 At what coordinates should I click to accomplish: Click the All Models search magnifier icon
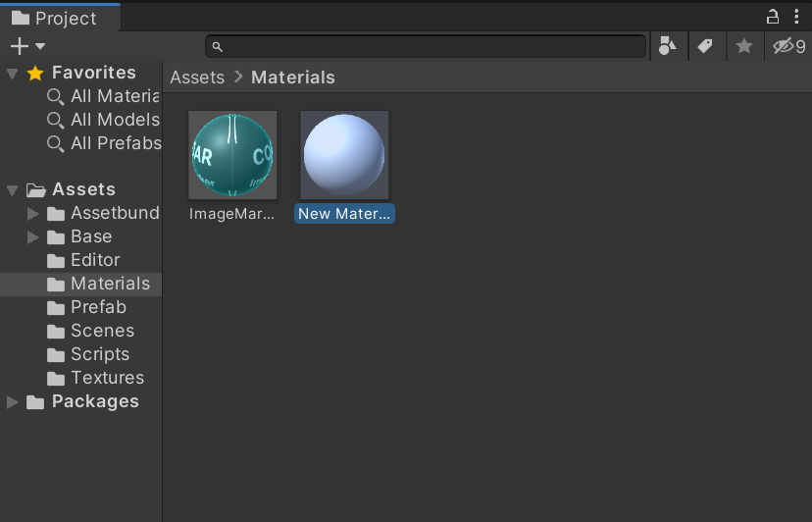56,121
